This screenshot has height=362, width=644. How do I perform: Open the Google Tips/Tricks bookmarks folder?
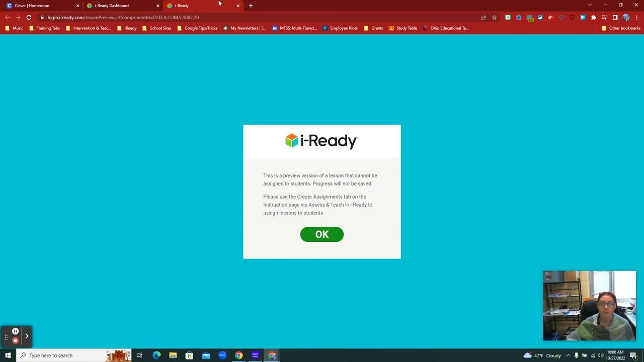[x=197, y=28]
